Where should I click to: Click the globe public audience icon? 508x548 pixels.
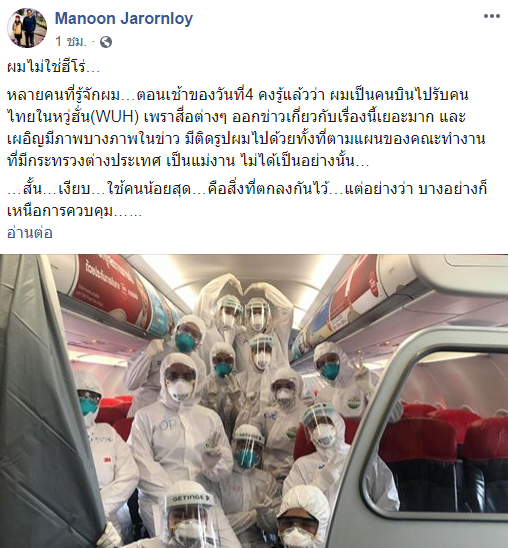click(x=106, y=42)
